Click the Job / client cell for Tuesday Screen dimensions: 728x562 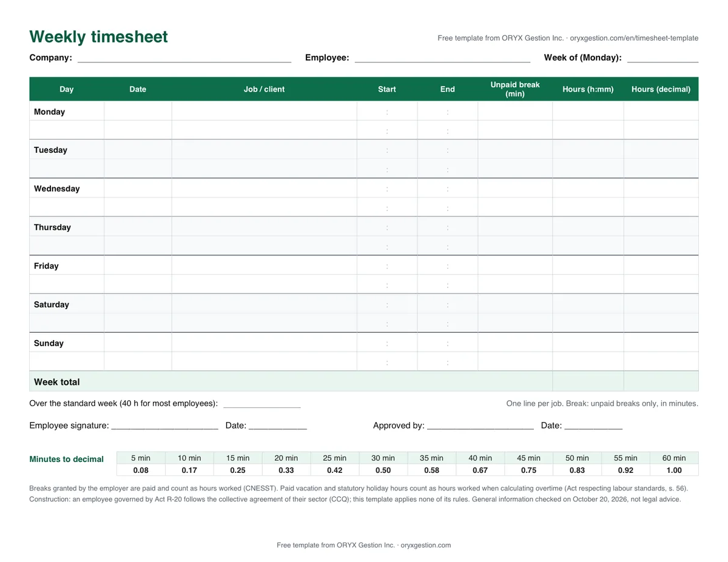pyautogui.click(x=264, y=150)
